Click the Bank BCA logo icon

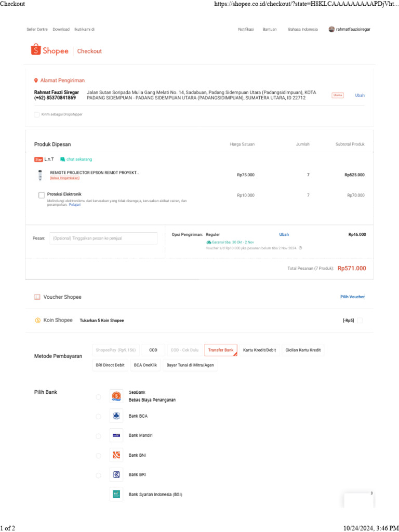(116, 416)
